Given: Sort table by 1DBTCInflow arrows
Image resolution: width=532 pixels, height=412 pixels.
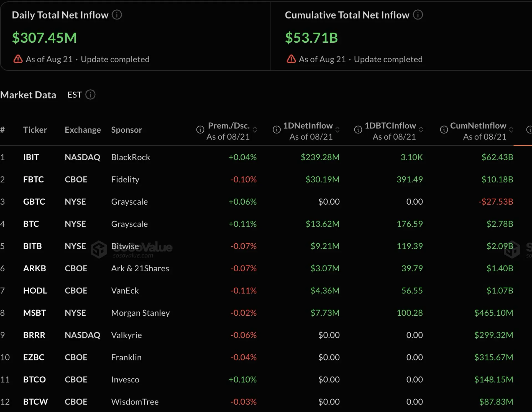Looking at the screenshot, I should (421, 130).
